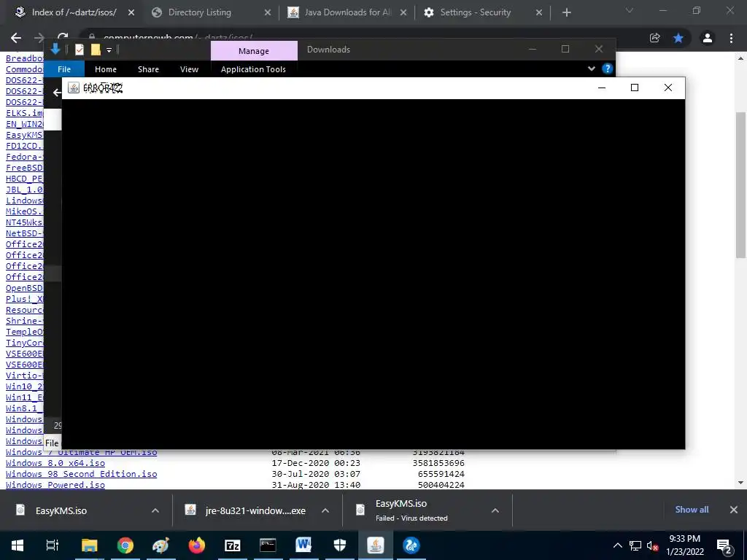Open muted volume tray icon
This screenshot has width=747, height=560.
pyautogui.click(x=653, y=545)
